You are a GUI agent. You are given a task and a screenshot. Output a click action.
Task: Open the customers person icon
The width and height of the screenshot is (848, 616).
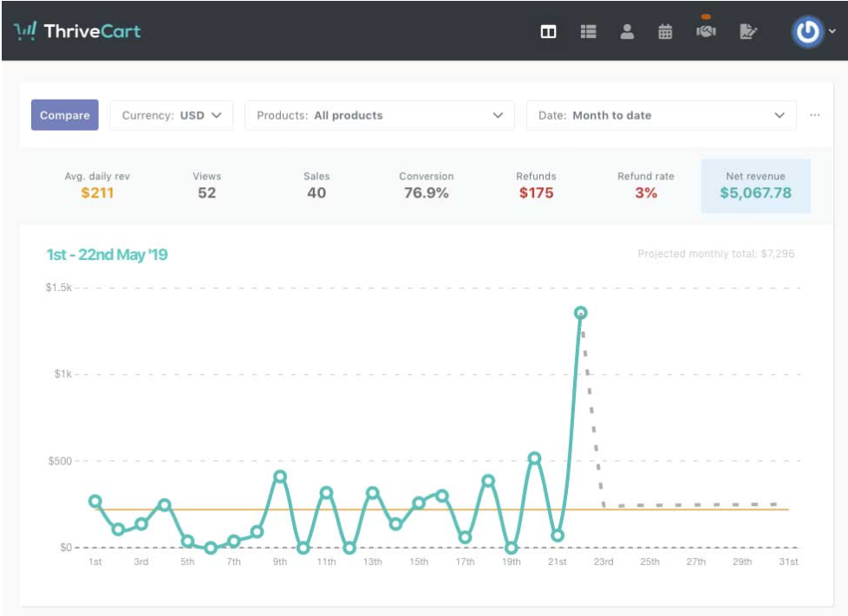point(627,32)
